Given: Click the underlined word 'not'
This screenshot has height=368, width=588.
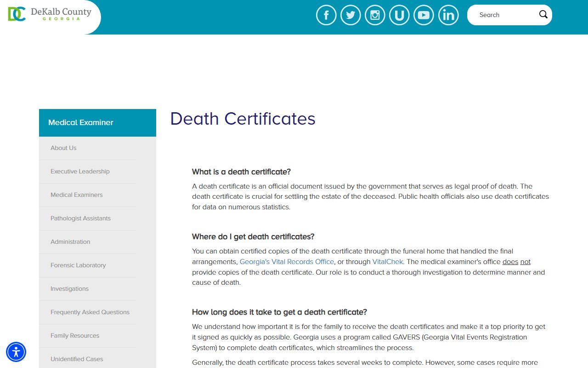Looking at the screenshot, I should point(526,262).
